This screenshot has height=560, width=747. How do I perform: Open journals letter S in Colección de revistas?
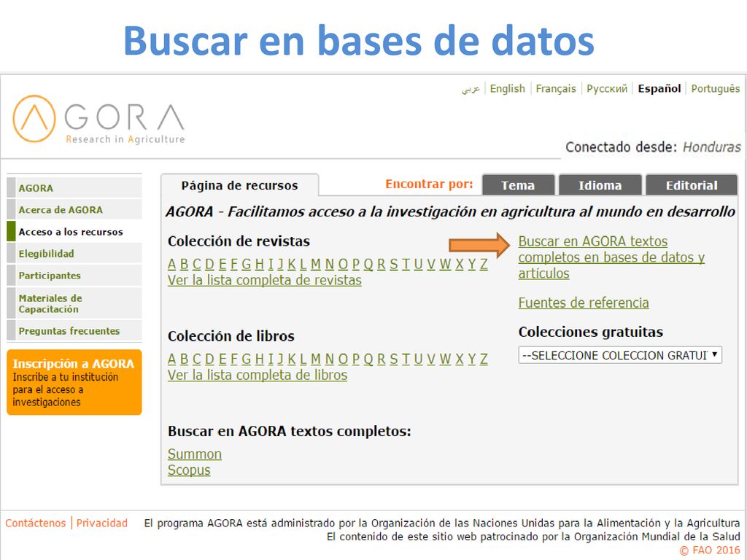[394, 264]
